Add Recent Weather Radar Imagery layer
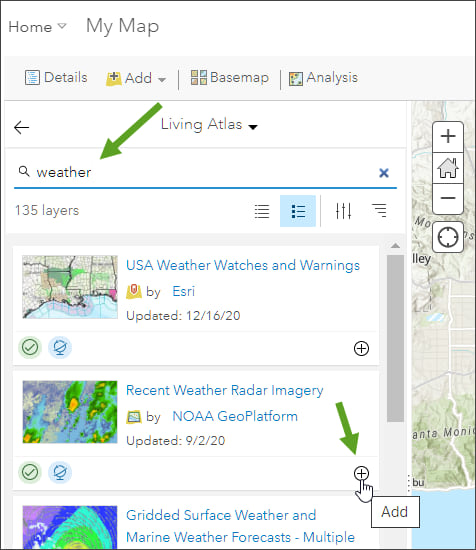476x550 pixels. point(361,473)
